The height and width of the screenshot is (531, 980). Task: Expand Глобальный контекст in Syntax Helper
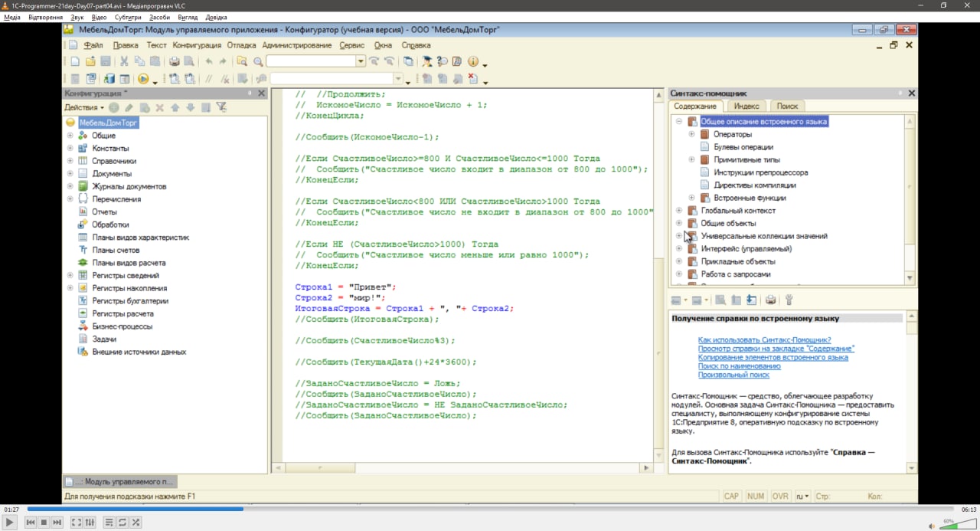[x=679, y=211]
